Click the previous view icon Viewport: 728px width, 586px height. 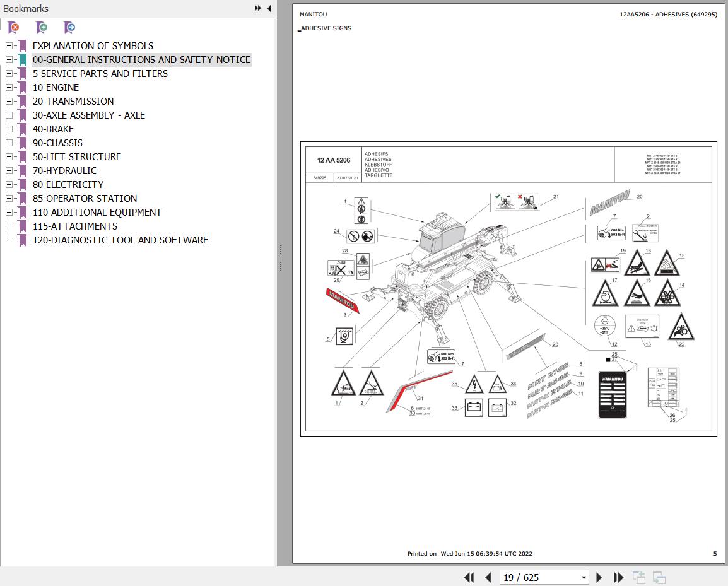coord(639,578)
